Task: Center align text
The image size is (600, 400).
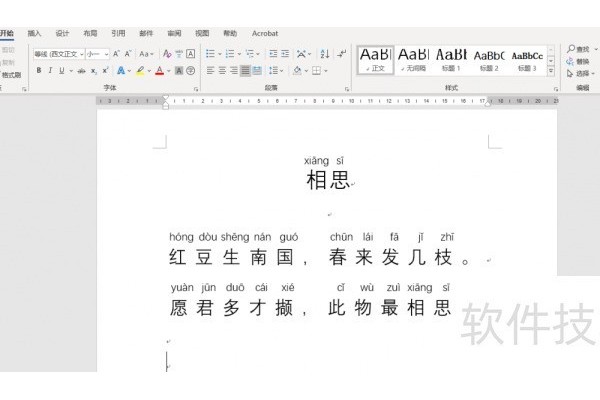Action: tap(222, 71)
